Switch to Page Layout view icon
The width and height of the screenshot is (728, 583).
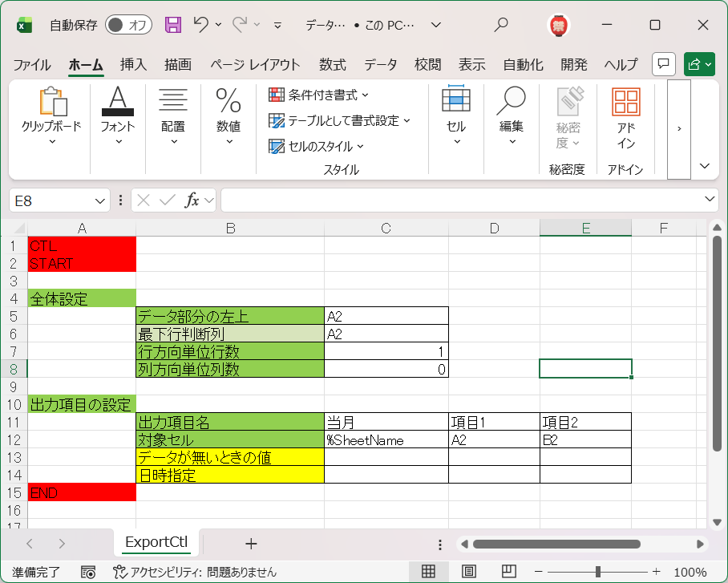pos(468,572)
